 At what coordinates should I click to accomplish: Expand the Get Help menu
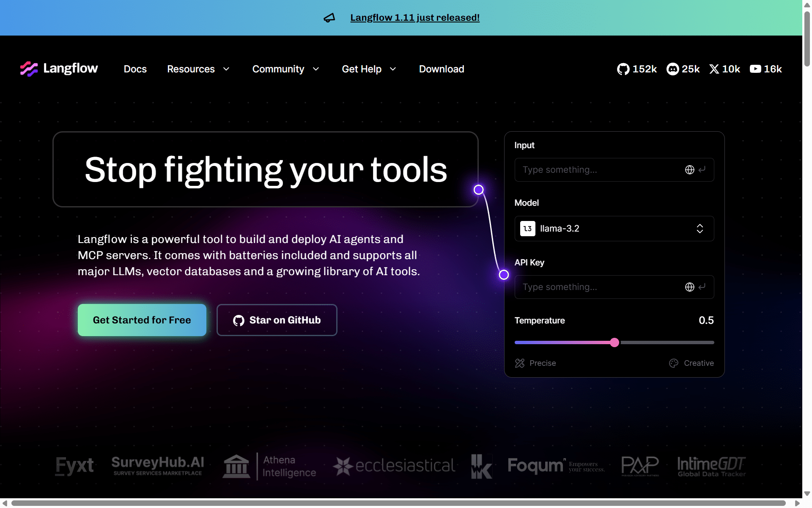(369, 69)
